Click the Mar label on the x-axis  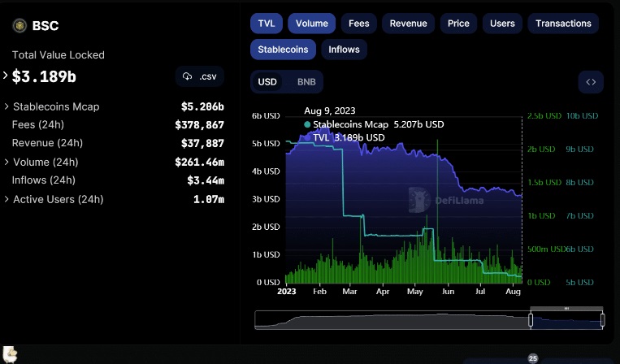pos(349,292)
